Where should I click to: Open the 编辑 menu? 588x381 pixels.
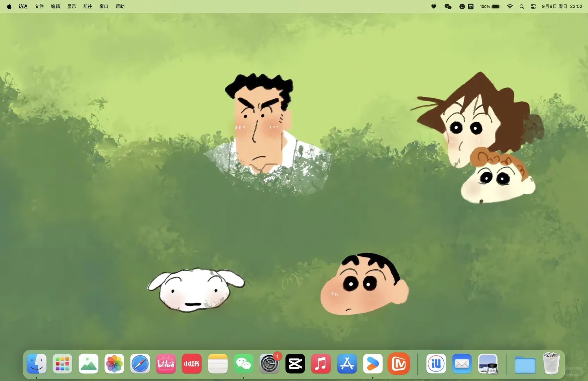55,6
